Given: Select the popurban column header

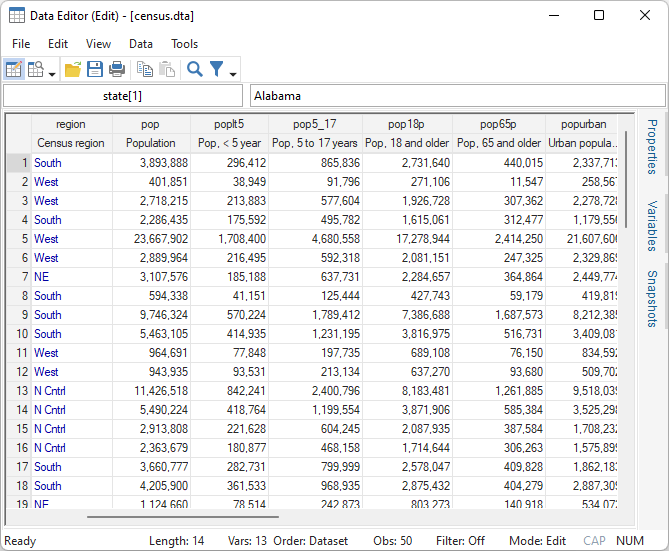Looking at the screenshot, I should pos(582,124).
